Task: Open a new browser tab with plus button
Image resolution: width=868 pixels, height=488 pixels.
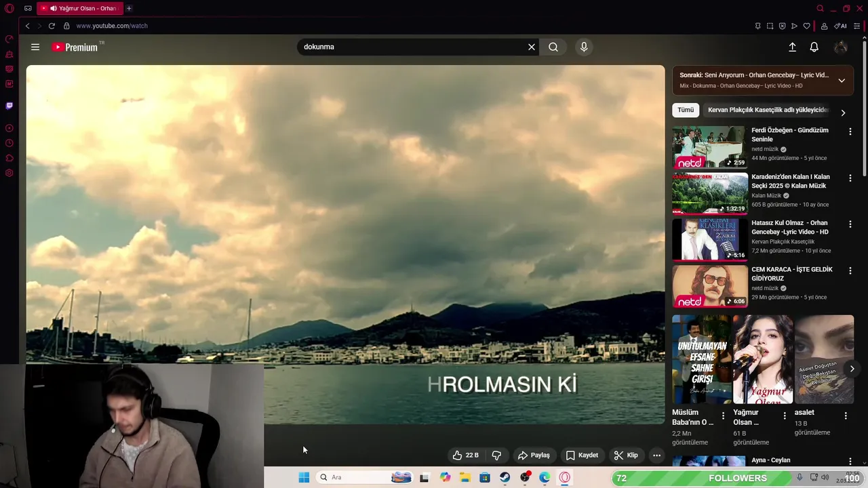Action: point(129,8)
